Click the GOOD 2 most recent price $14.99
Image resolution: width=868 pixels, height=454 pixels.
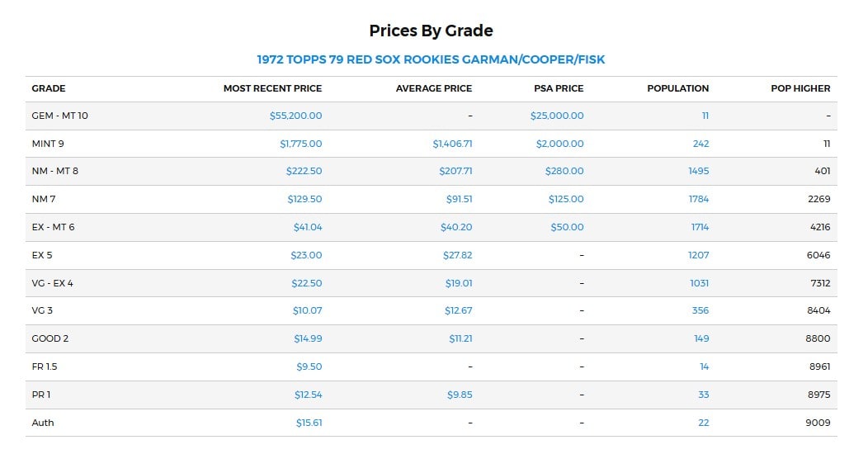[308, 338]
